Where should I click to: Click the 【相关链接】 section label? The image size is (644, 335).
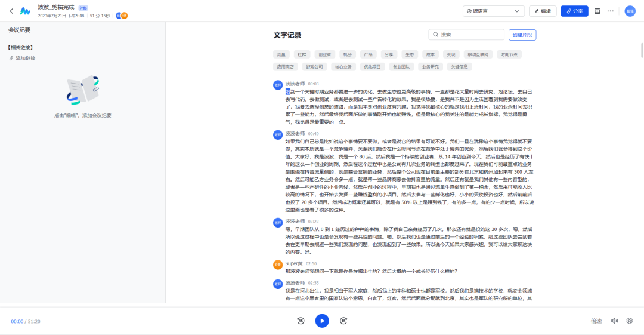(x=20, y=47)
